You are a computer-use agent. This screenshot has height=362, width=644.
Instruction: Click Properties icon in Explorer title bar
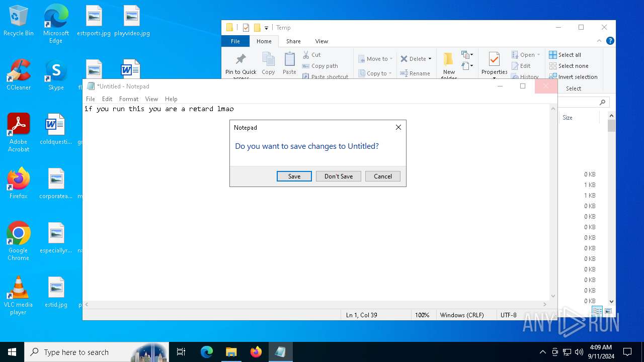[x=246, y=28]
